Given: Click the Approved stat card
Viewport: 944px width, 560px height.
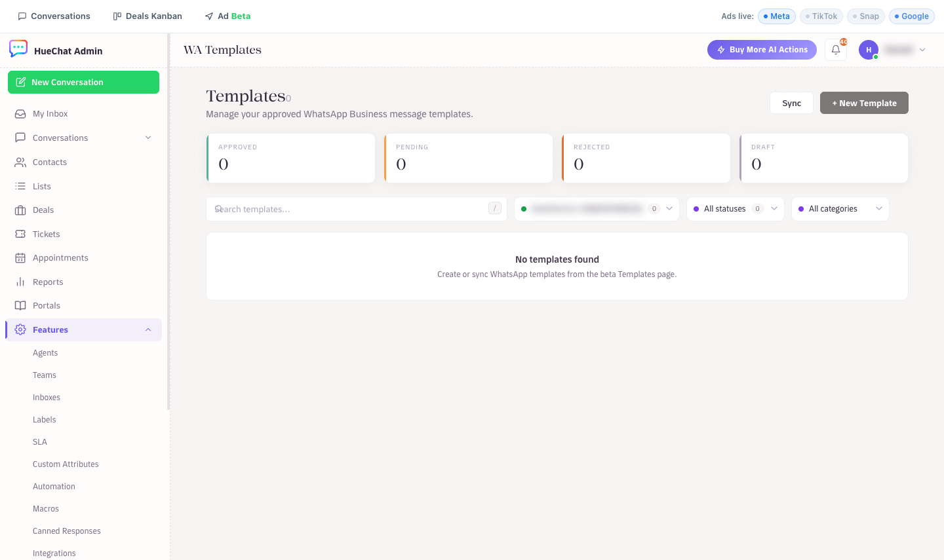Looking at the screenshot, I should click(x=290, y=159).
